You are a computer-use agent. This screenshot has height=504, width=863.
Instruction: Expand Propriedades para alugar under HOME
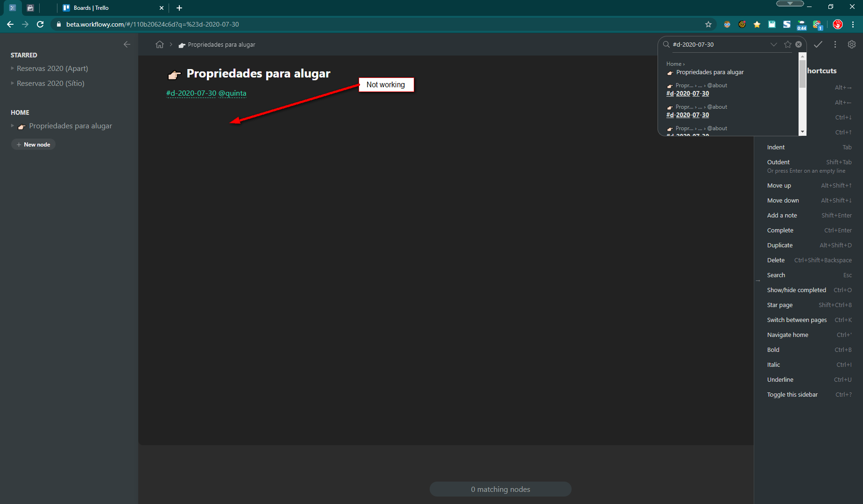pyautogui.click(x=13, y=126)
